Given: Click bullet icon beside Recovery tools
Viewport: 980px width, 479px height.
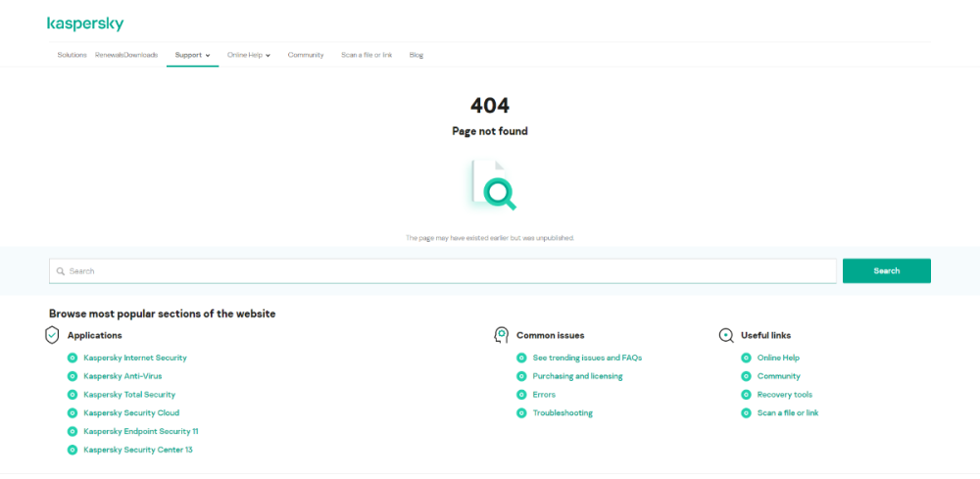Looking at the screenshot, I should [x=746, y=395].
